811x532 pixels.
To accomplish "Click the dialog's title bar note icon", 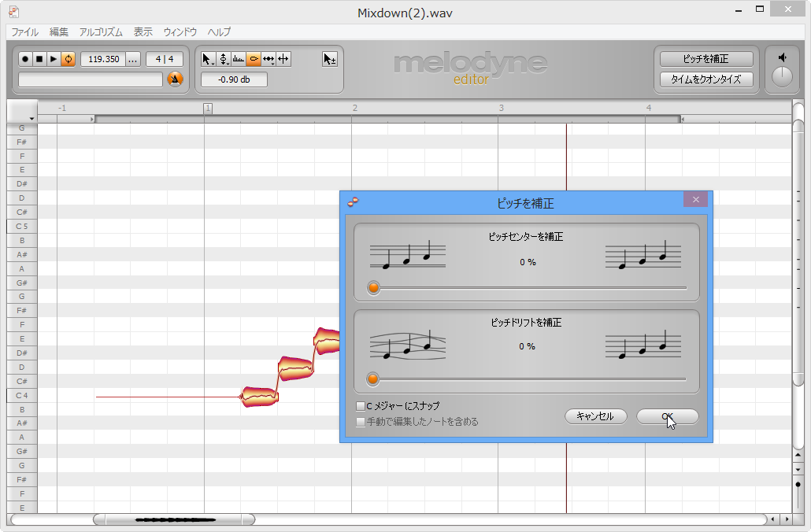I will (x=353, y=202).
